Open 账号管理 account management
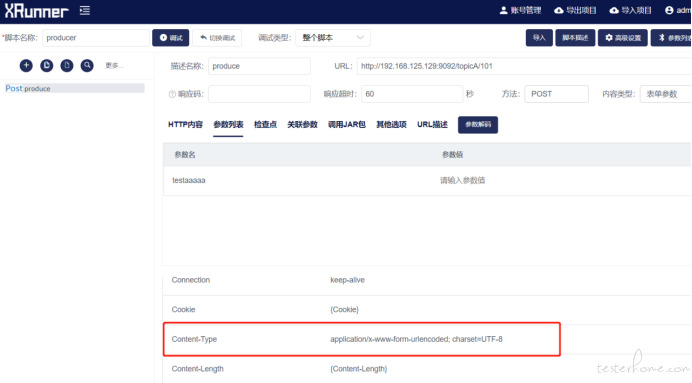 [x=520, y=10]
